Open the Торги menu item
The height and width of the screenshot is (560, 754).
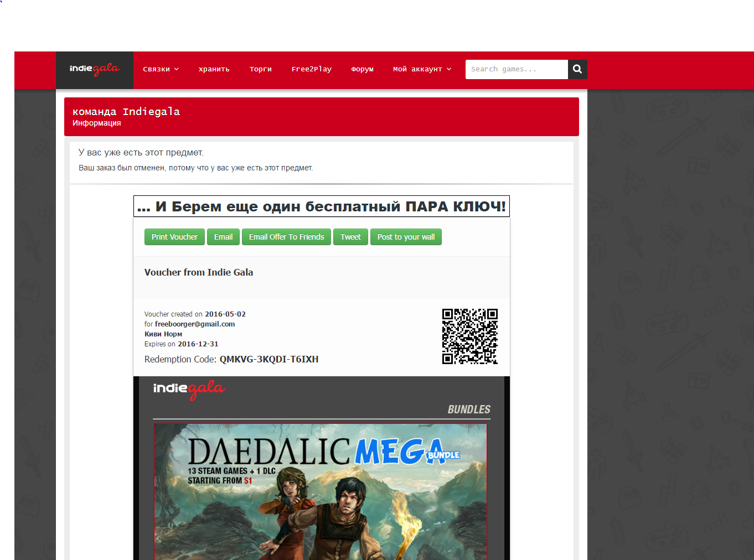[261, 69]
